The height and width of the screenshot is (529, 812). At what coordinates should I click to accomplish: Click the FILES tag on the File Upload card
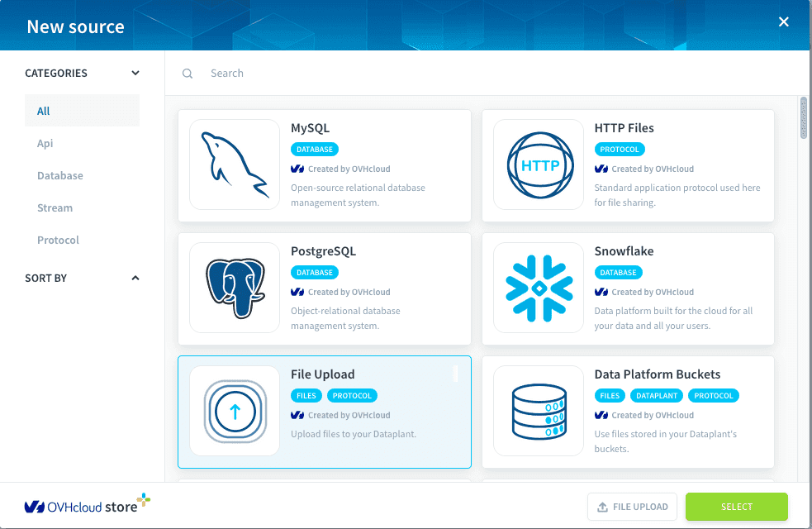(x=306, y=396)
